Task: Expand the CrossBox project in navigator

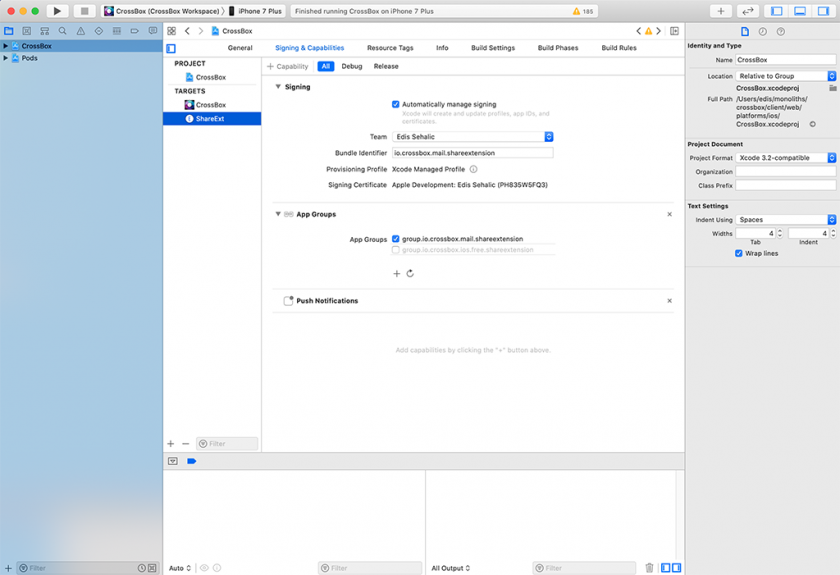Action: (5, 46)
